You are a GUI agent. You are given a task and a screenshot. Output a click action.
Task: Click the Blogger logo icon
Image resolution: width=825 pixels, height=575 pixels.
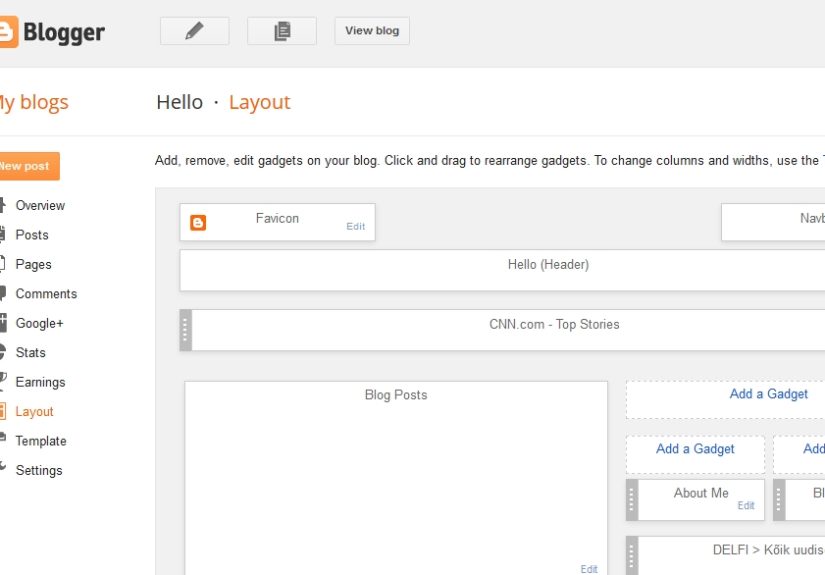click(8, 32)
